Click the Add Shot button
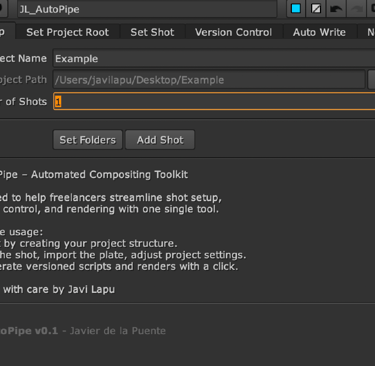The image size is (375, 366). 160,140
